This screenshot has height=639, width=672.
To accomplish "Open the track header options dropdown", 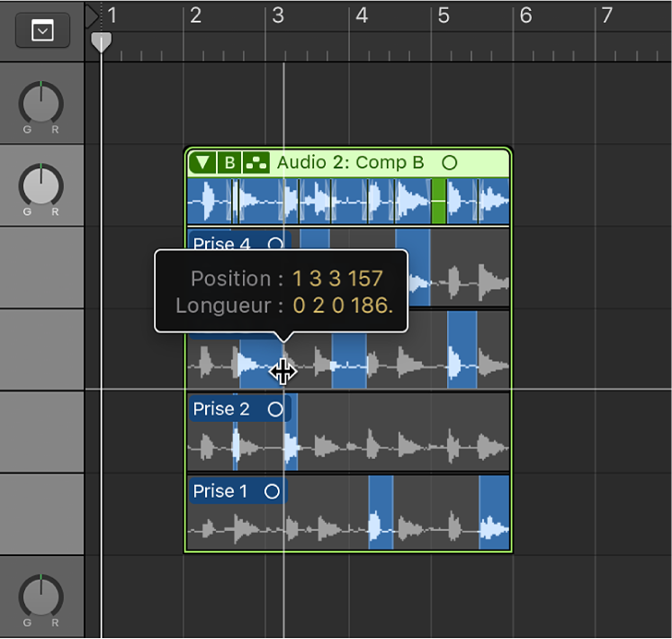I will tap(42, 31).
